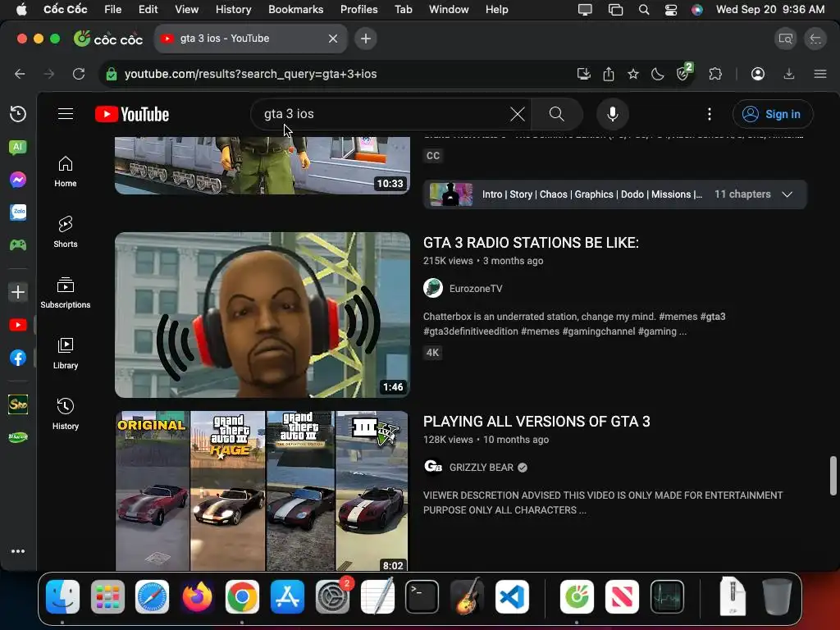Open the browser main menu icon
Viewport: 840px width, 630px height.
[x=820, y=74]
